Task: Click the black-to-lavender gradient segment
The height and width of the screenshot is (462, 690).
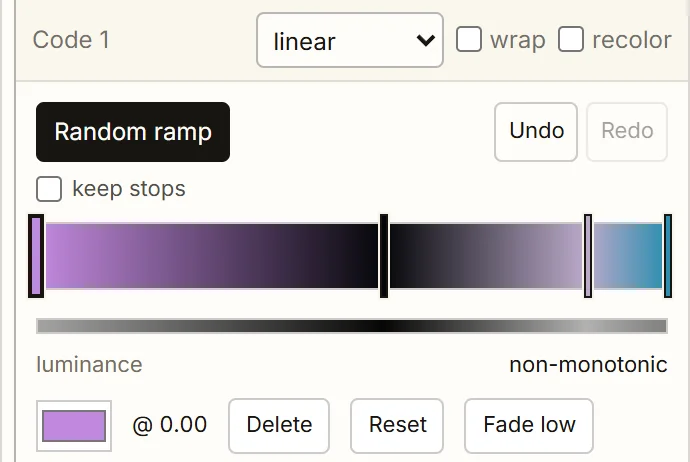Action: tap(486, 256)
